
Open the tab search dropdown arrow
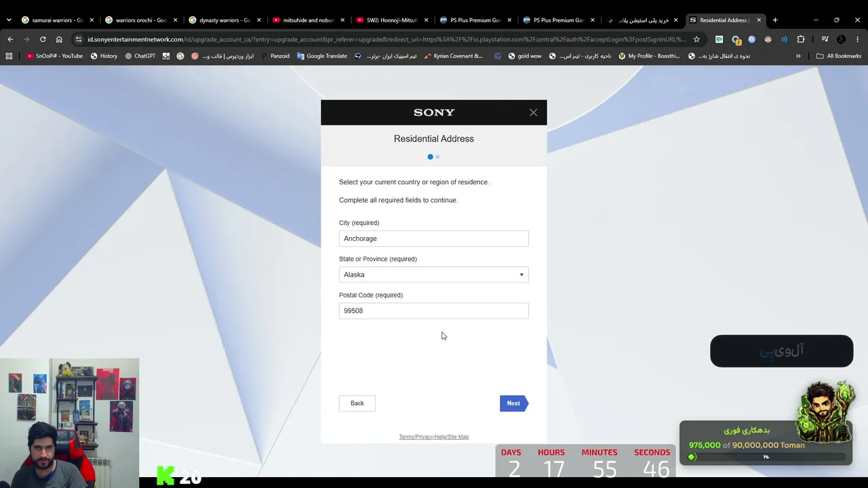point(8,20)
